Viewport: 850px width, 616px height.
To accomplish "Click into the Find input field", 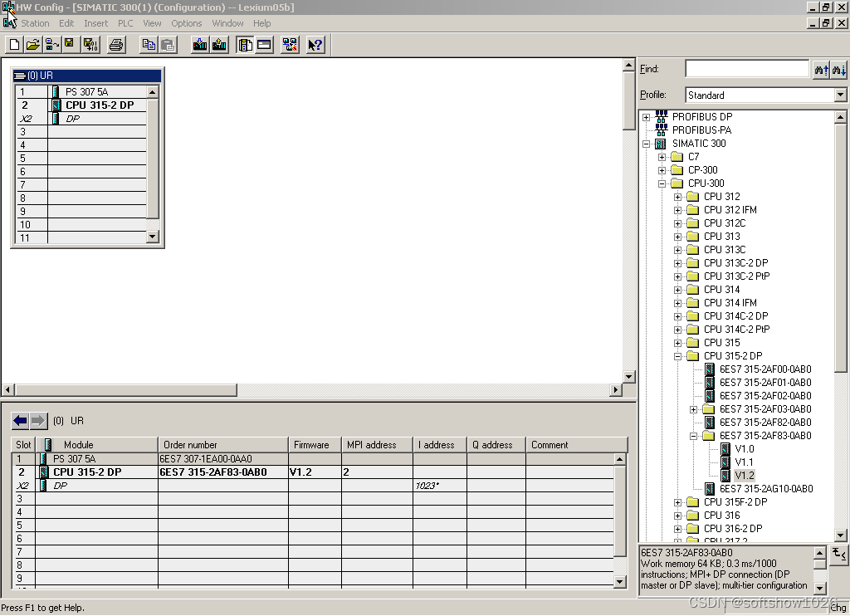I will tap(747, 69).
